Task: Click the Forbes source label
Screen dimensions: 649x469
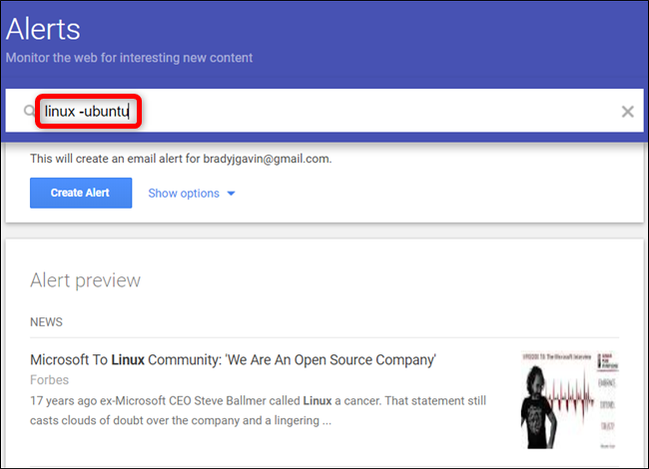Action: coord(49,380)
